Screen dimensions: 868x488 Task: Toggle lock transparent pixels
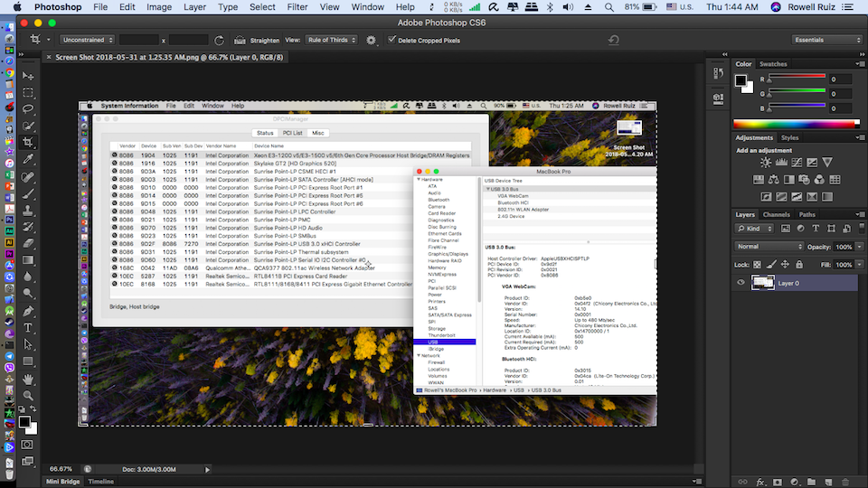[x=757, y=265]
